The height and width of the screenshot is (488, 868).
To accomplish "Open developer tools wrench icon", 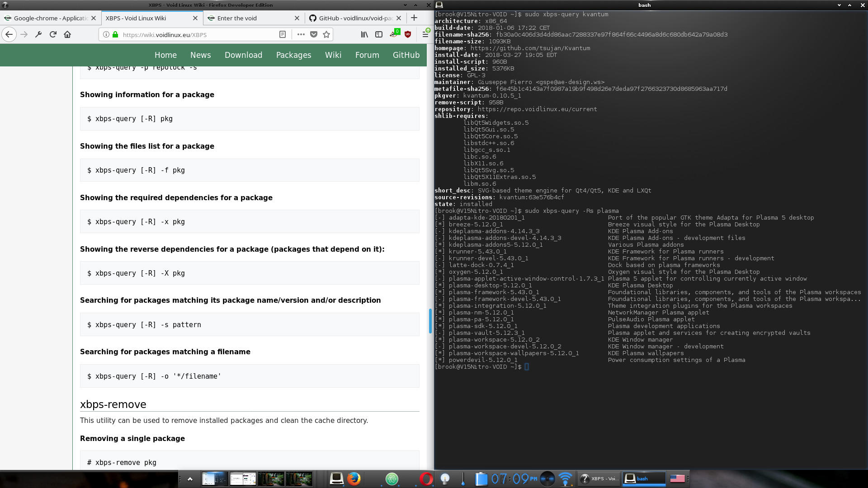I will 38,34.
